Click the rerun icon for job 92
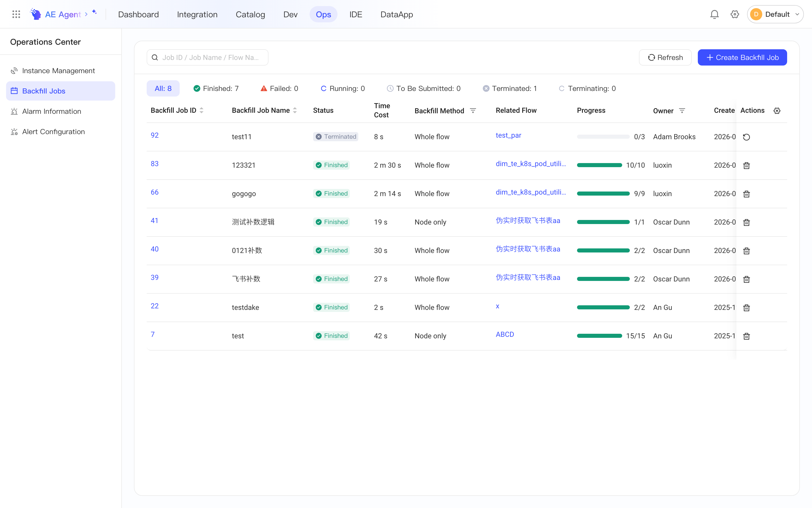 tap(746, 137)
